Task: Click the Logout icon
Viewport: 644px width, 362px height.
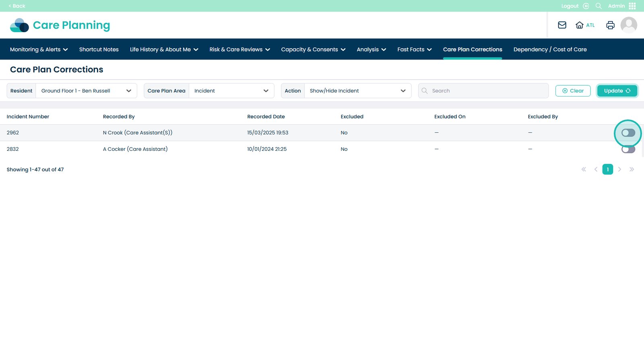Action: point(586,6)
